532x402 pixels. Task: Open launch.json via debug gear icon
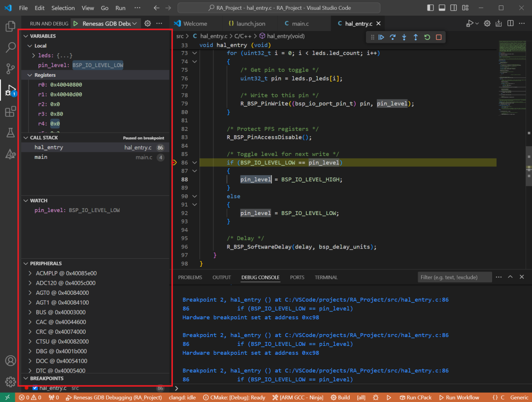click(x=147, y=24)
